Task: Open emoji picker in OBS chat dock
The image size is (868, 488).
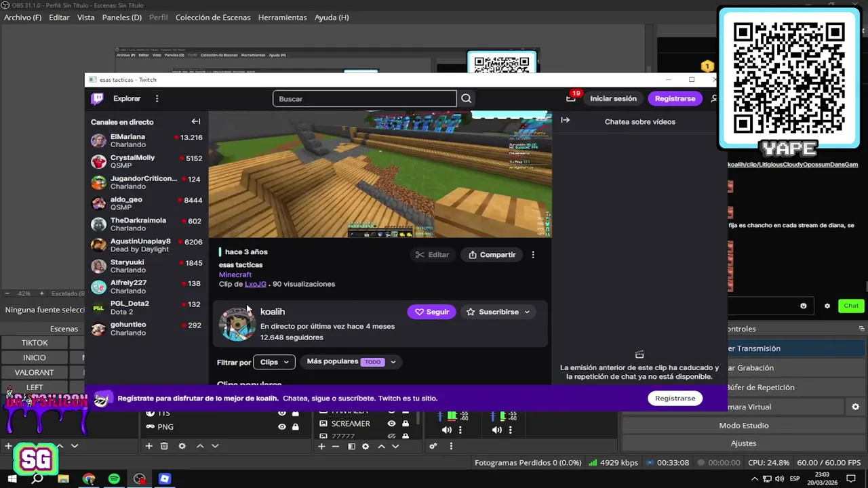Action: [804, 306]
